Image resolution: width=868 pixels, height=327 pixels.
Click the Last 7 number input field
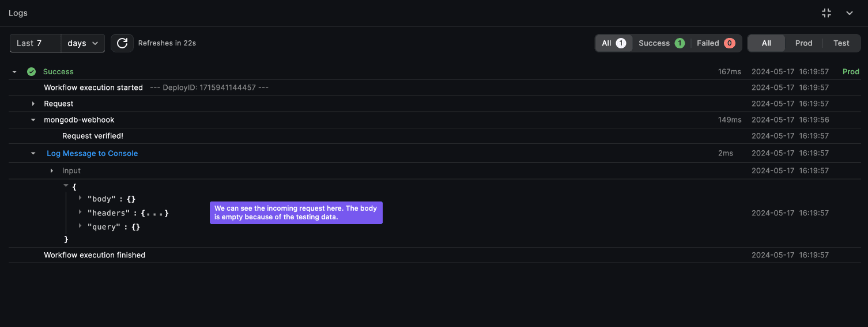pyautogui.click(x=46, y=43)
